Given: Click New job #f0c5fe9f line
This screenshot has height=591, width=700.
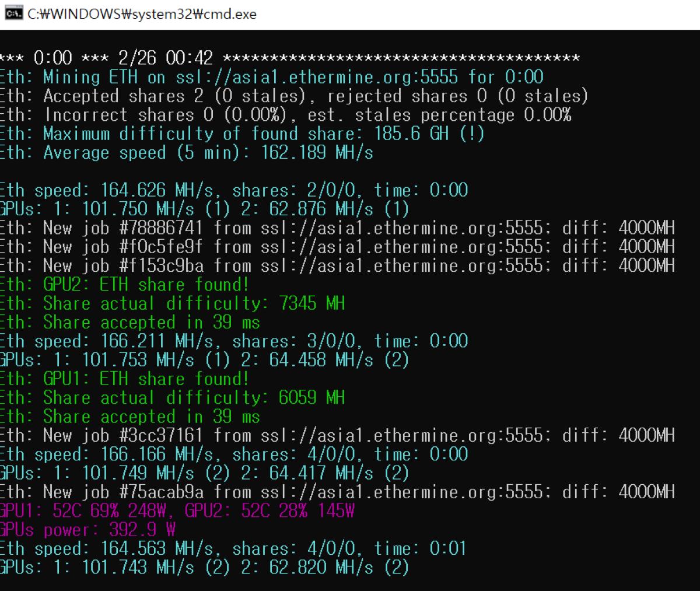Looking at the screenshot, I should click(x=337, y=247).
